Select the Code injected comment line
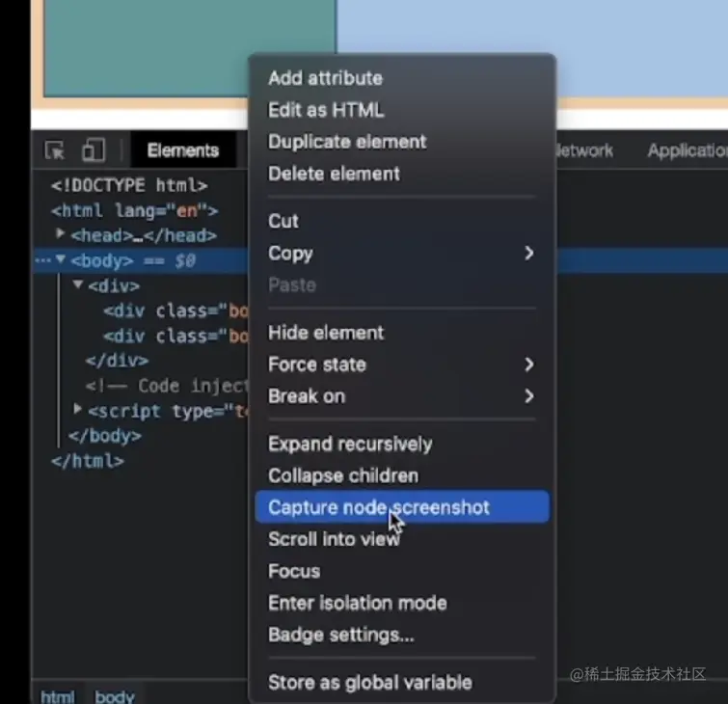This screenshot has width=728, height=704. 167,386
